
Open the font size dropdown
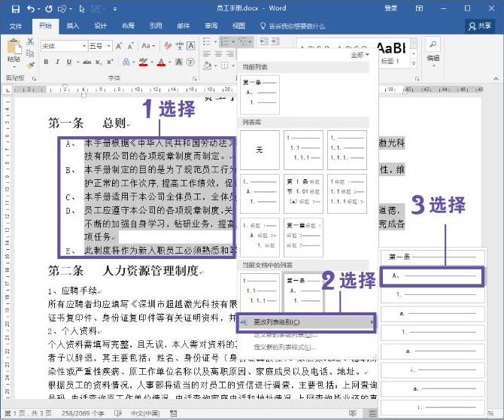[108, 47]
